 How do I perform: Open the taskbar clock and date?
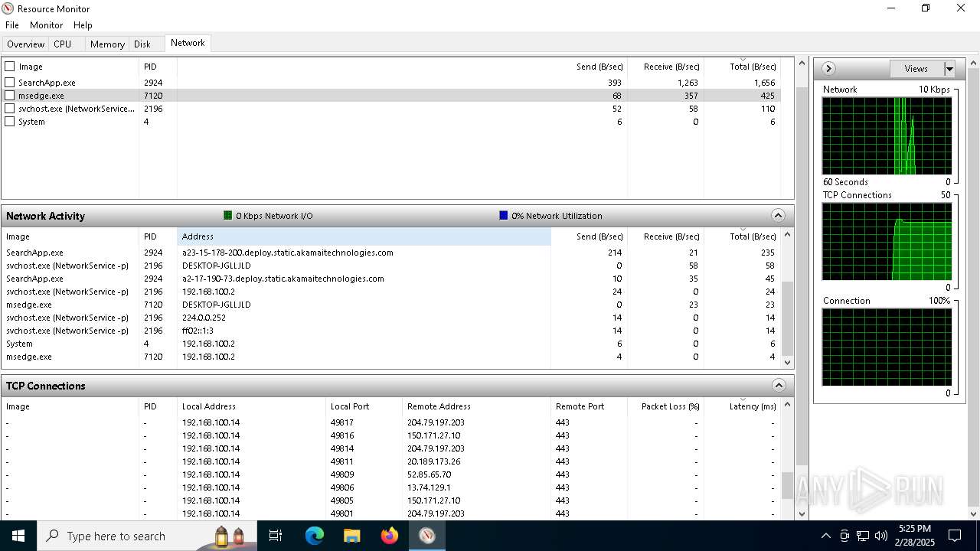tap(916, 536)
